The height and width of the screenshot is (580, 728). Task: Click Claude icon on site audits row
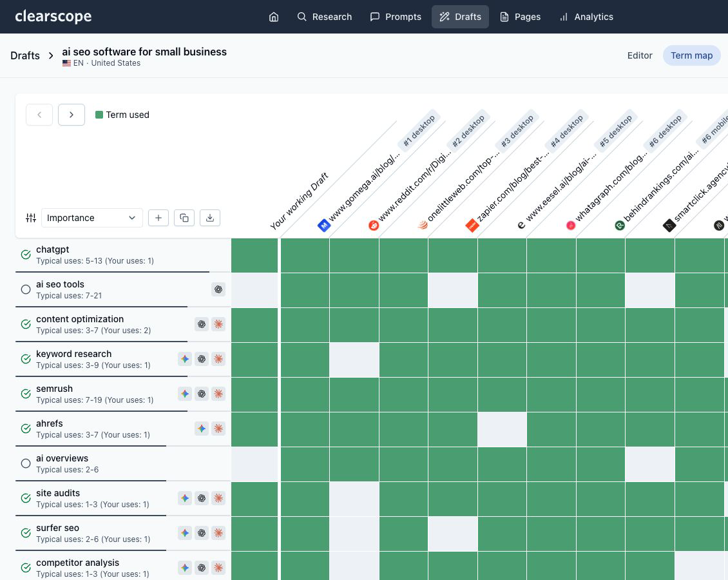(218, 498)
